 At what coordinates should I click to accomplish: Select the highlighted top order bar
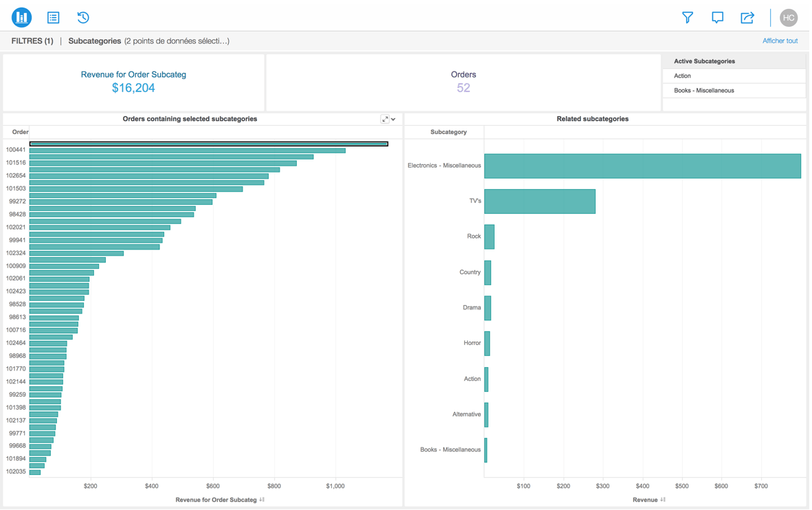click(209, 144)
